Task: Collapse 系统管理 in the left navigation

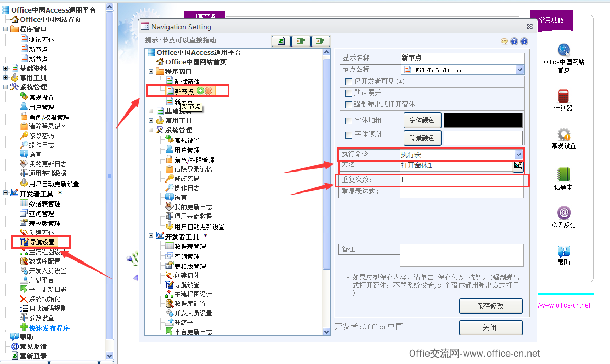Action: point(5,87)
